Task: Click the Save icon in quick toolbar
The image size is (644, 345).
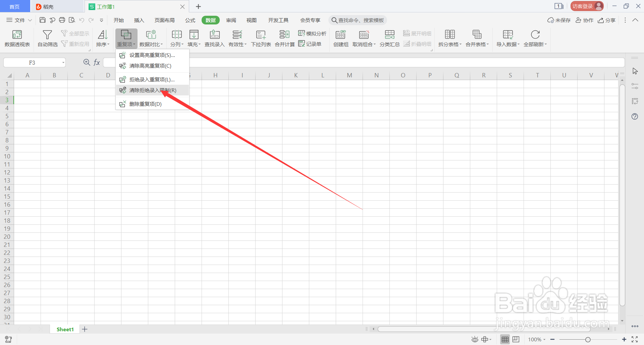Action: (x=43, y=20)
